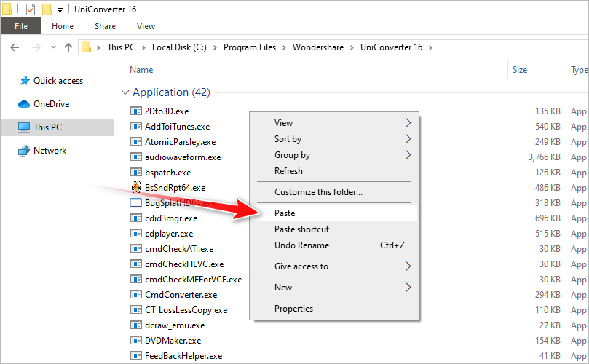
Task: Select Properties in the context menu
Action: (x=293, y=309)
